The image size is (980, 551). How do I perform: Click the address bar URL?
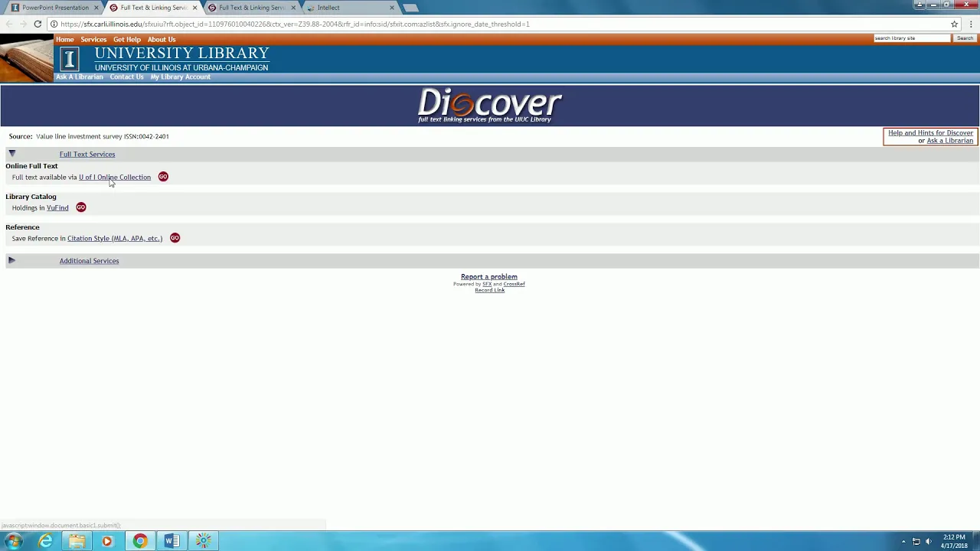tap(295, 24)
